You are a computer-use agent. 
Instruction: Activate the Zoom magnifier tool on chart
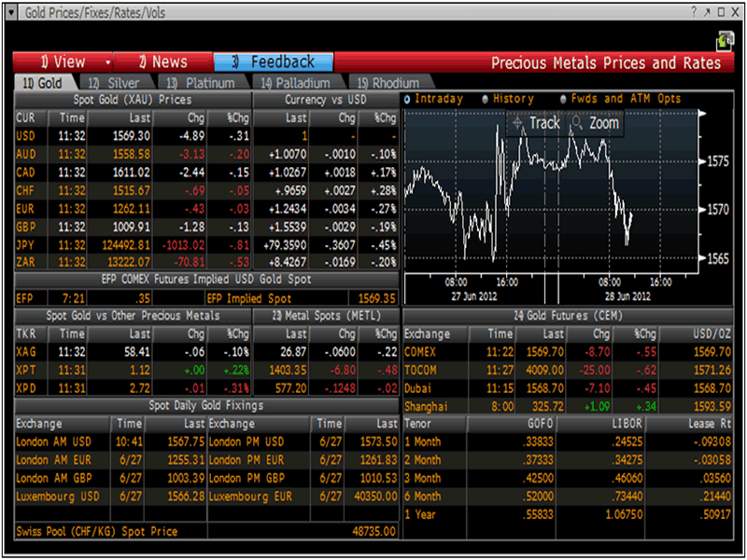(594, 123)
